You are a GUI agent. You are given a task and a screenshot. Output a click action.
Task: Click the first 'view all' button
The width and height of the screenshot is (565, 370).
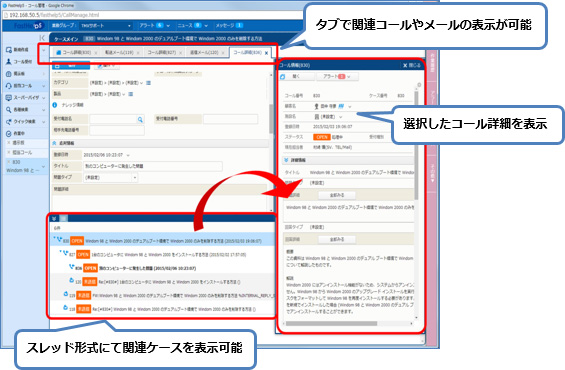(337, 195)
